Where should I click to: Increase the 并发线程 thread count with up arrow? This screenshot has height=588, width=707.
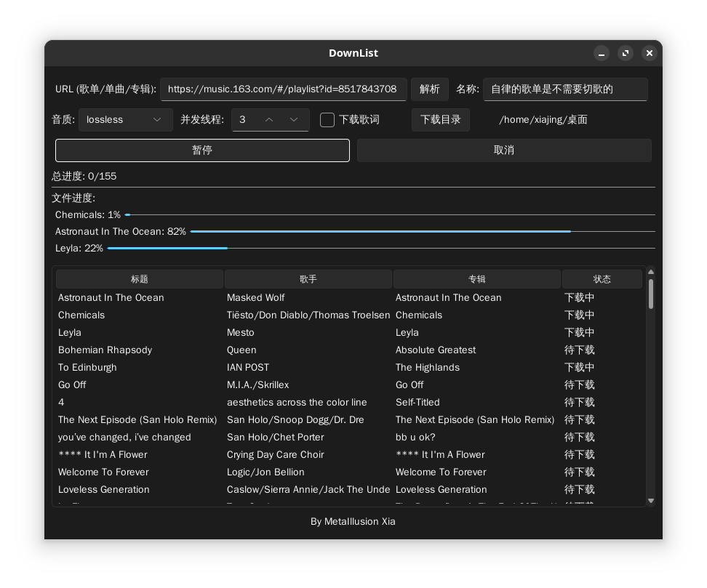tap(269, 120)
